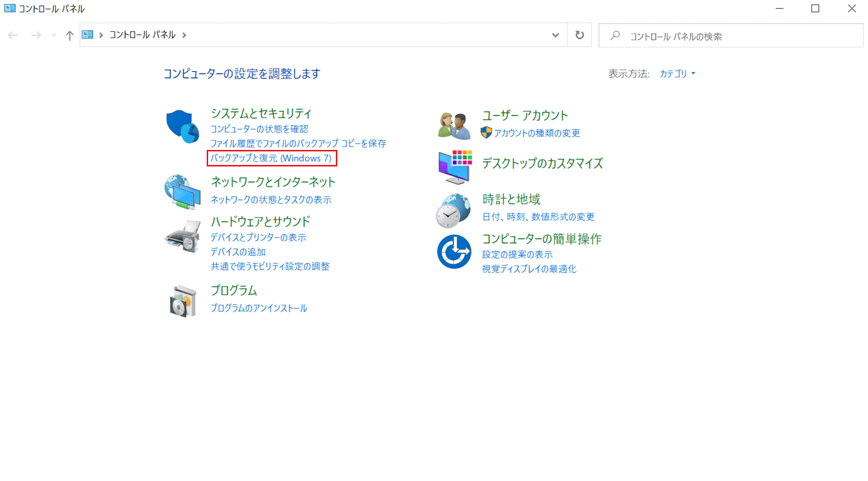Open ユーザー アカウント category
The height and width of the screenshot is (481, 868).
click(x=525, y=115)
